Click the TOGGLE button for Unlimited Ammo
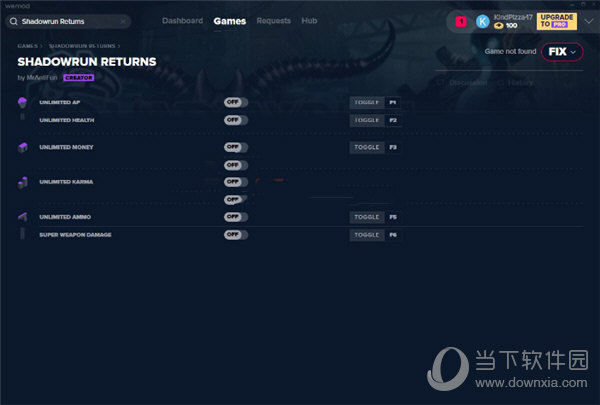This screenshot has height=405, width=600. (x=367, y=217)
